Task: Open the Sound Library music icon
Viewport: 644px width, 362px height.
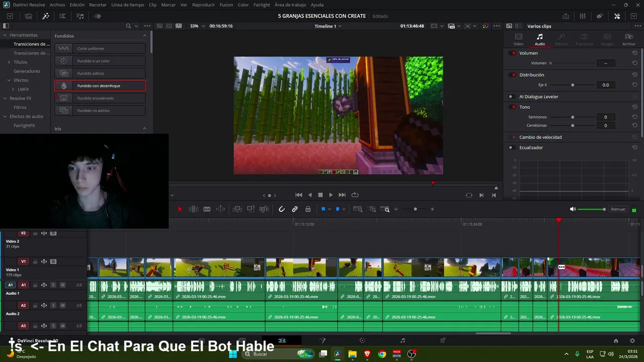Action: coord(80,16)
